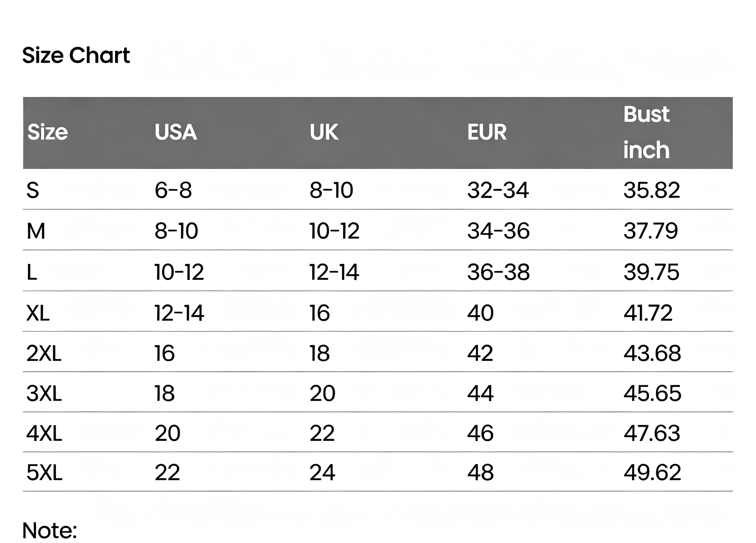Select the 5XL size row label
The image size is (756, 543).
click(x=44, y=473)
